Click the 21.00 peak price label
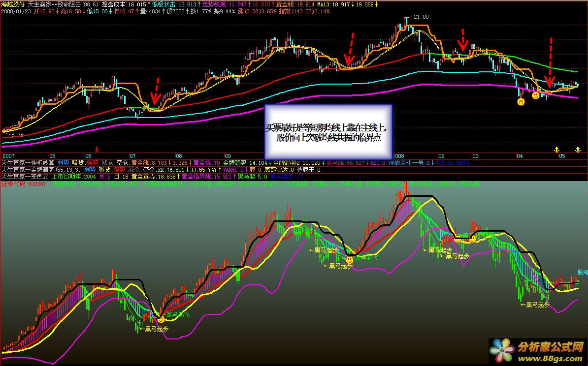The height and width of the screenshot is (366, 588). click(421, 17)
